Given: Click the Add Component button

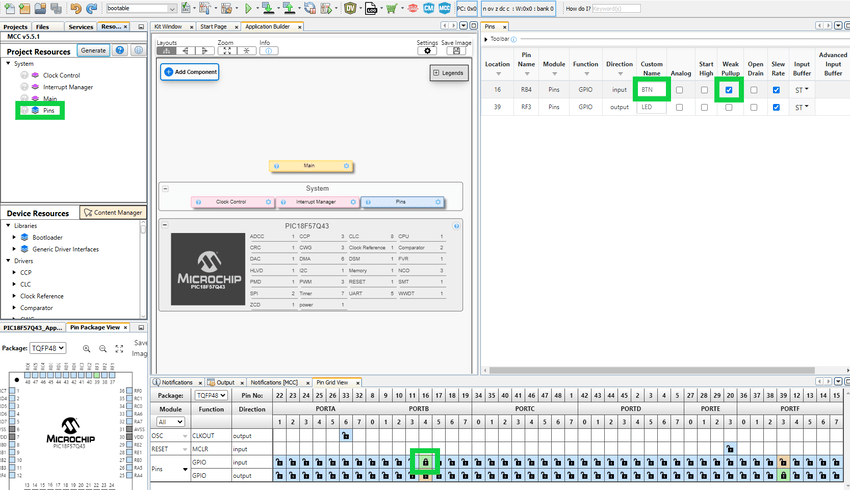Looking at the screenshot, I should point(189,72).
